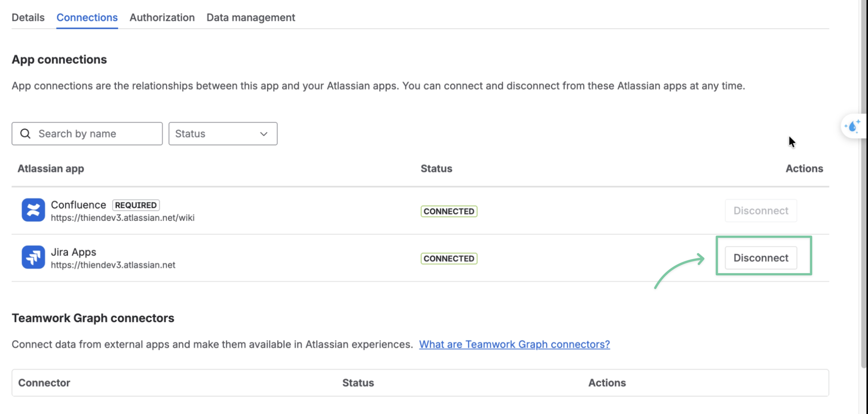Open What are Teamwork Graph connectors link
The width and height of the screenshot is (868, 414).
click(x=515, y=345)
